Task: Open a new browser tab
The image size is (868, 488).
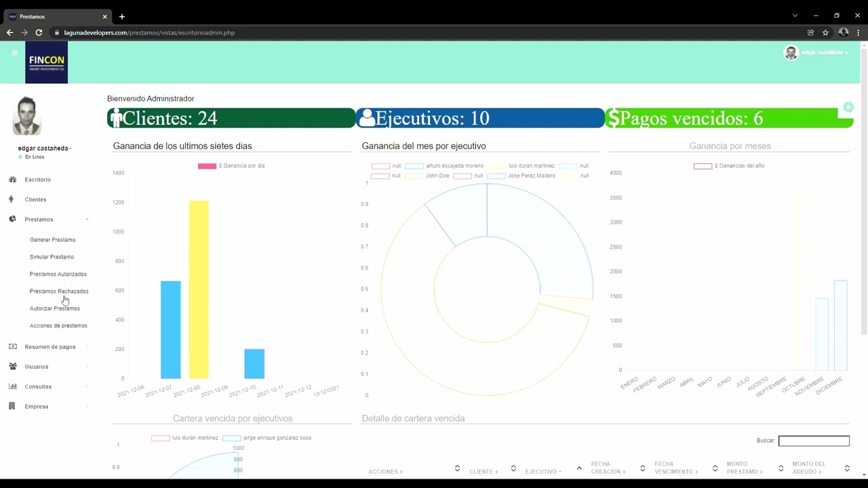Action: 122,16
